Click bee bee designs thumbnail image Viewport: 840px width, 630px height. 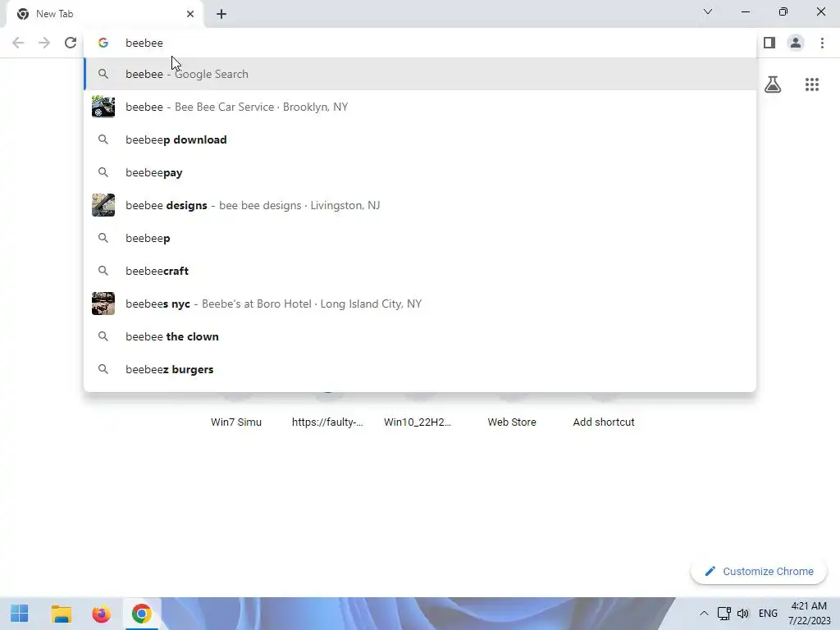tap(103, 205)
